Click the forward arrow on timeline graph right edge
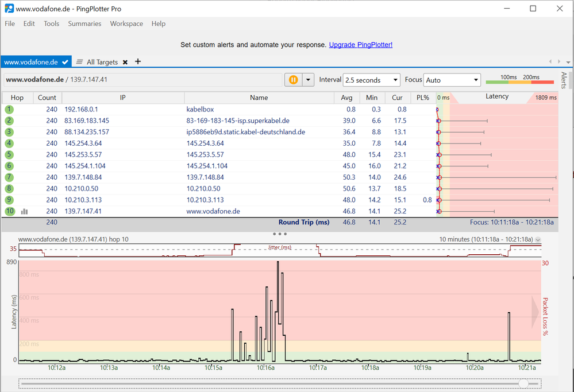Screen dimensions: 574x392 (x=536, y=312)
